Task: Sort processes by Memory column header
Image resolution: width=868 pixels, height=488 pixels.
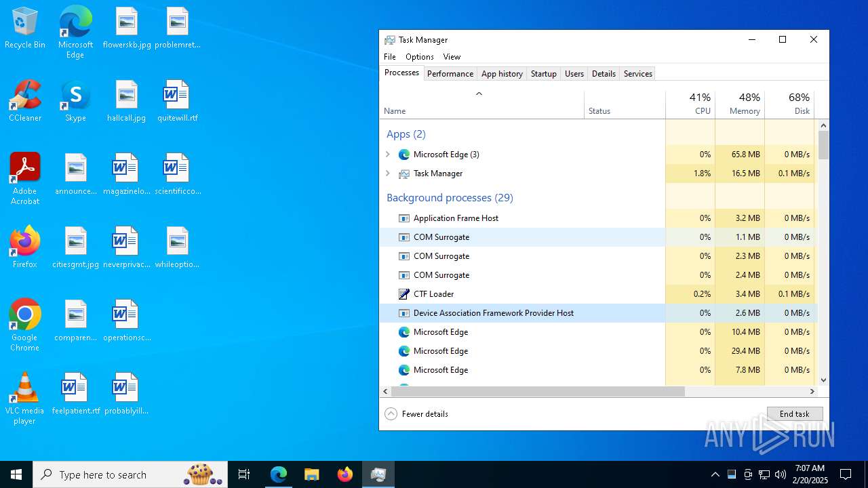Action: tap(740, 104)
